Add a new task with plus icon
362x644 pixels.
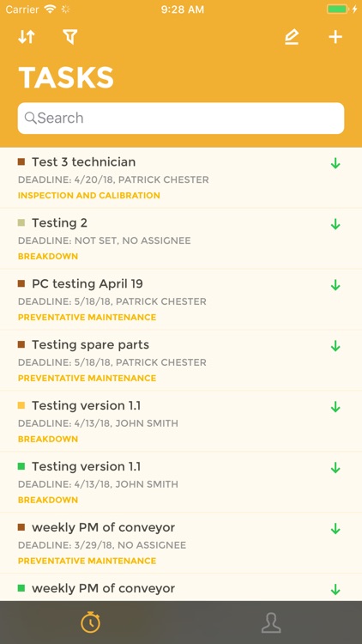tap(335, 37)
